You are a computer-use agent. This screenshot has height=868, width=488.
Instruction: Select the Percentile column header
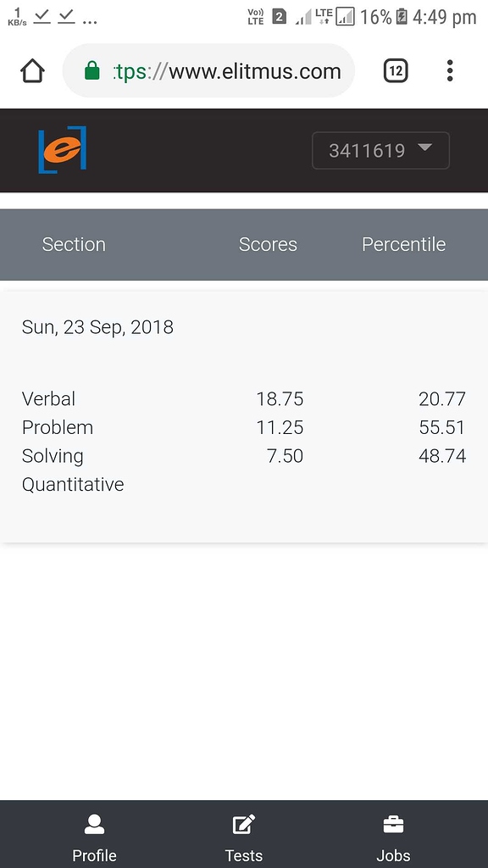coord(404,244)
